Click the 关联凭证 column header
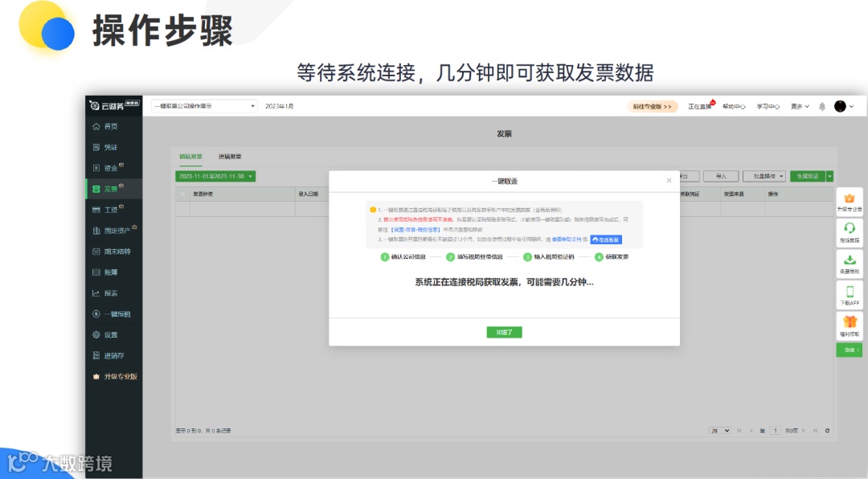868x479 pixels. 690,194
